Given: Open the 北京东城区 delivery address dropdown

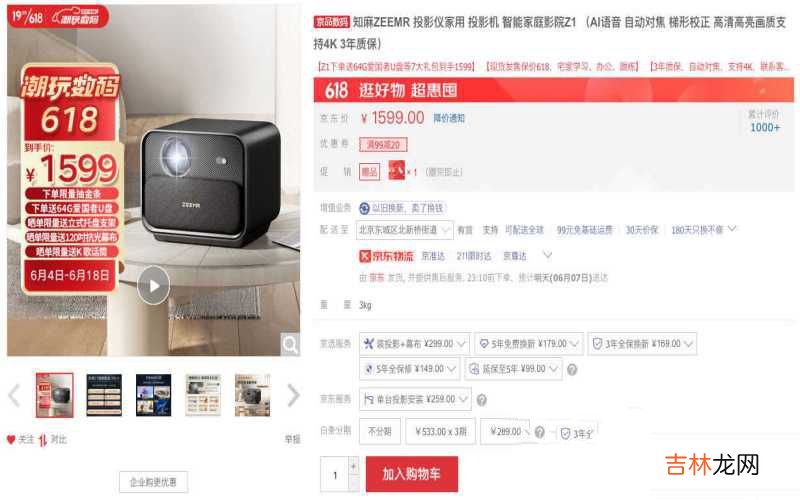Looking at the screenshot, I should (405, 230).
